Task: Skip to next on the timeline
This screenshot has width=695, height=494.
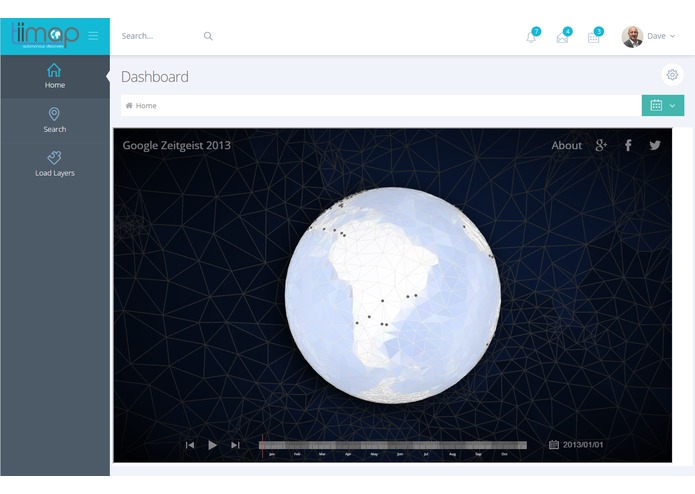Action: (235, 445)
